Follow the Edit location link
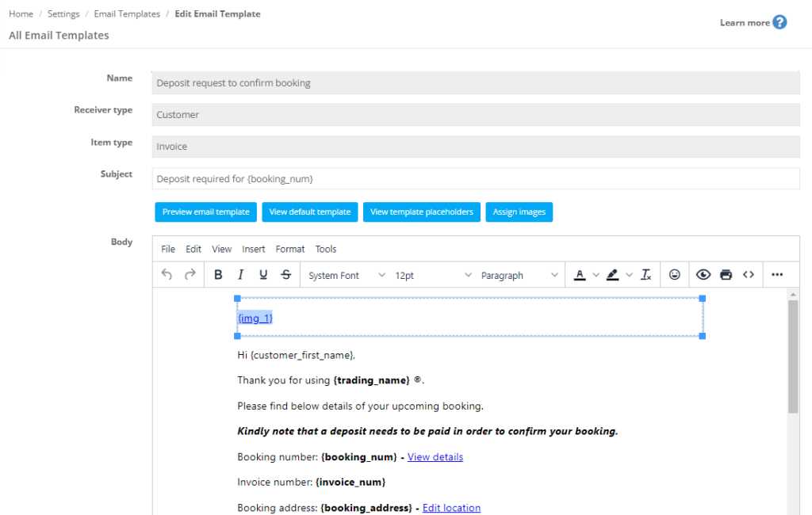The height and width of the screenshot is (515, 812). [451, 508]
